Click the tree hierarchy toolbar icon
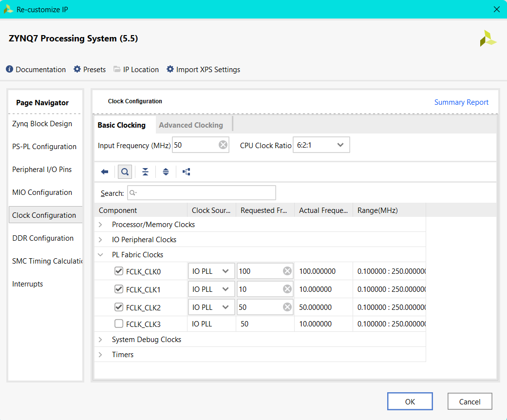This screenshot has height=420, width=507. (186, 172)
